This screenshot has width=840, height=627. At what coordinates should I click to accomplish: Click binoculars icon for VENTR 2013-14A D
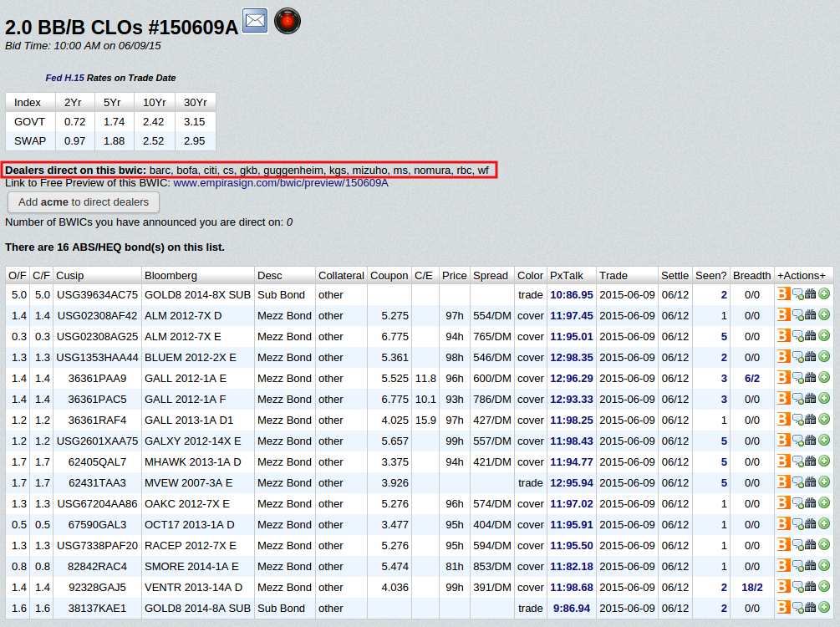coord(810,588)
